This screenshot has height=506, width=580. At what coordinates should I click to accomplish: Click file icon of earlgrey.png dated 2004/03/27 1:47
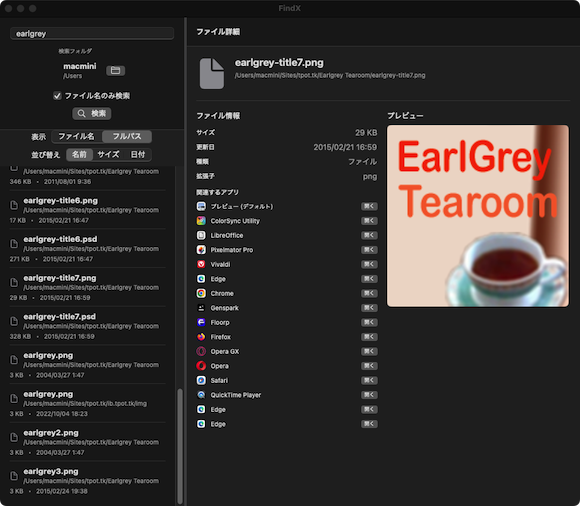tap(14, 360)
